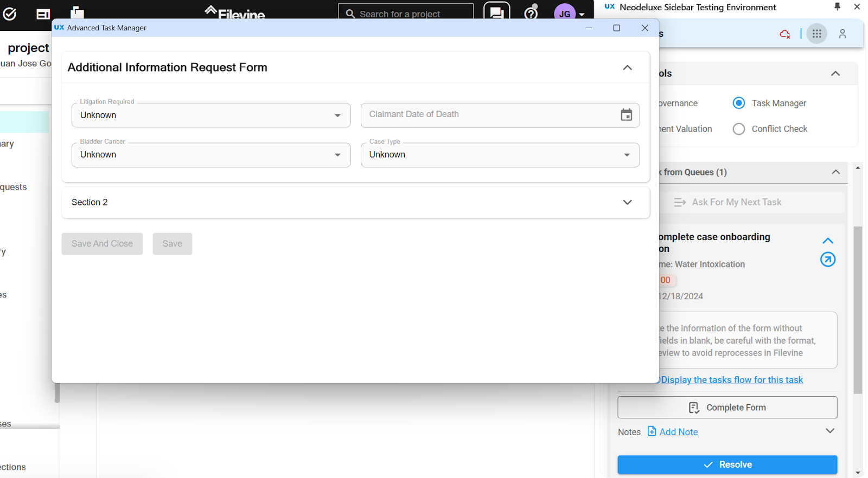
Task: Open the apps grid menu icon
Action: tap(816, 34)
